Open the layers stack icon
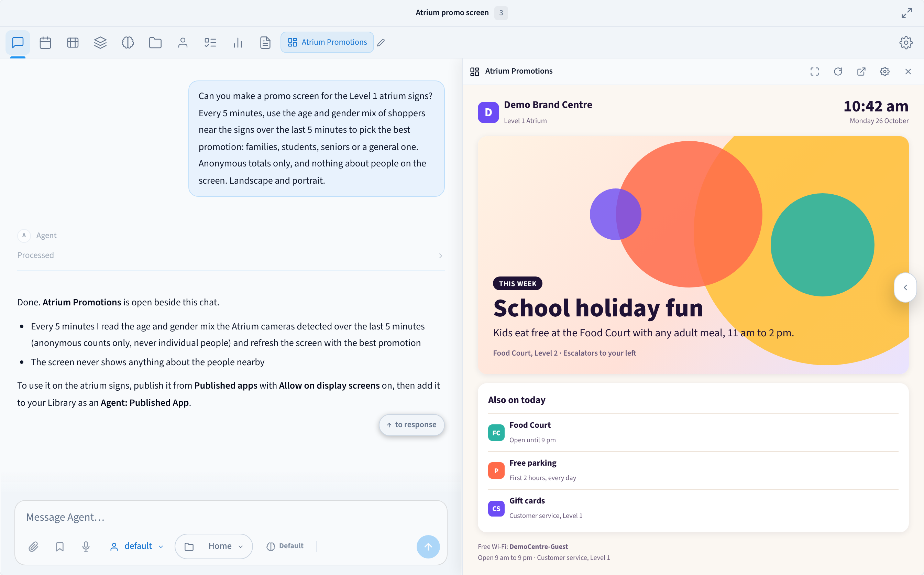 [100, 42]
